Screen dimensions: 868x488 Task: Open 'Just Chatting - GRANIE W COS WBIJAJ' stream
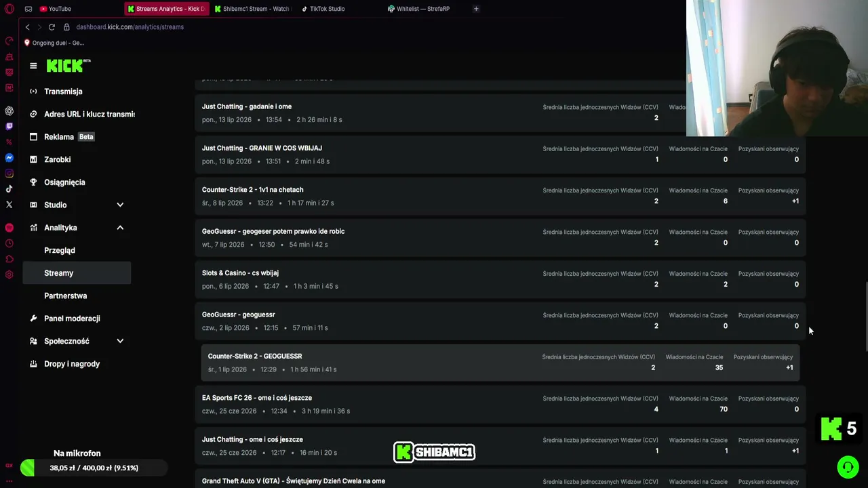tap(500, 155)
